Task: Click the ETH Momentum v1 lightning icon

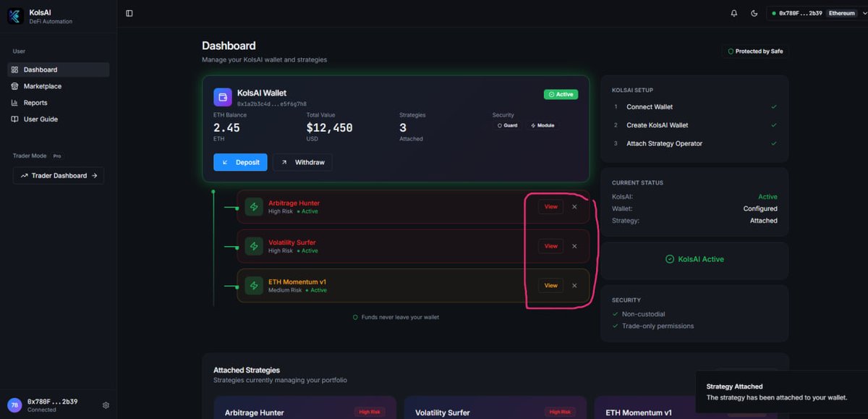Action: pos(254,285)
